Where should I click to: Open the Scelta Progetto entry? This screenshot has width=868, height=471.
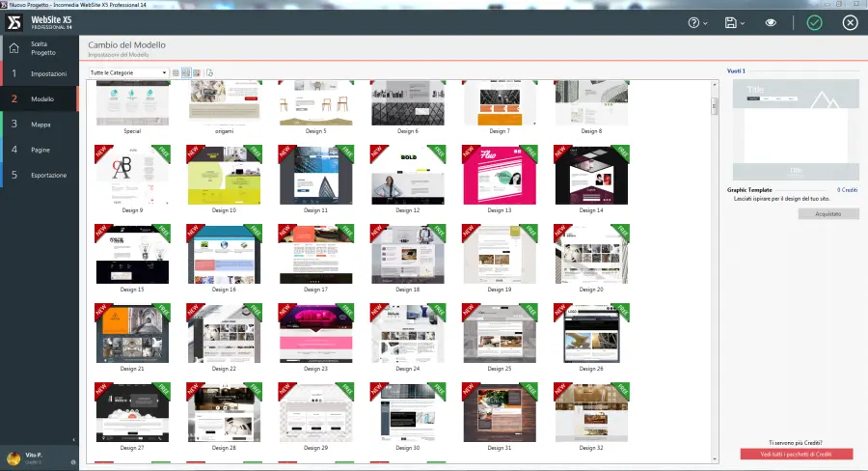pos(43,48)
